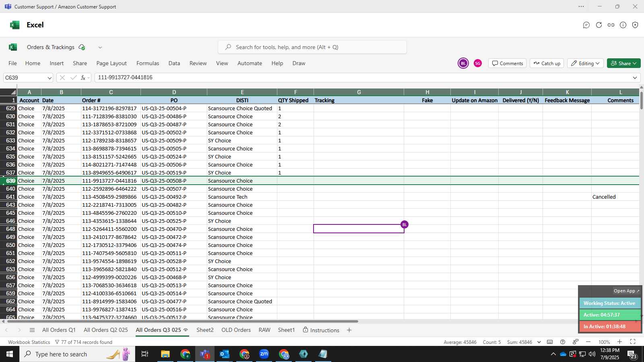Click the fit to screen icon in status bar

pyautogui.click(x=633, y=342)
